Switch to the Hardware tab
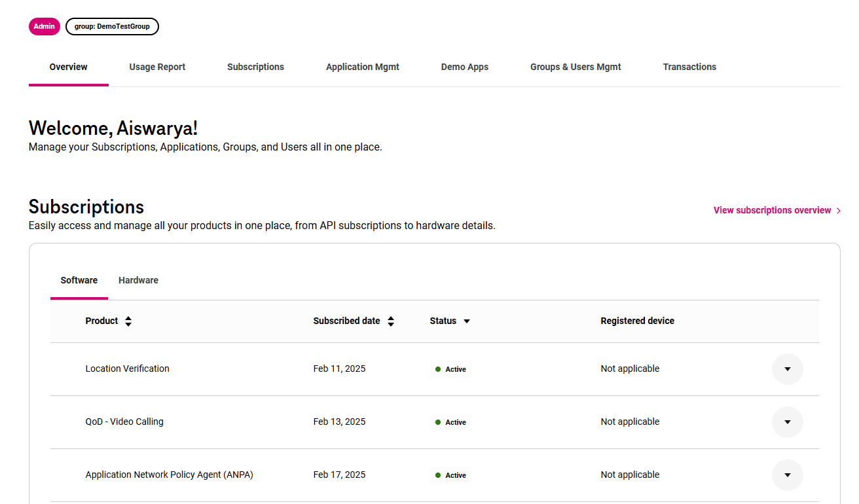 click(x=138, y=280)
